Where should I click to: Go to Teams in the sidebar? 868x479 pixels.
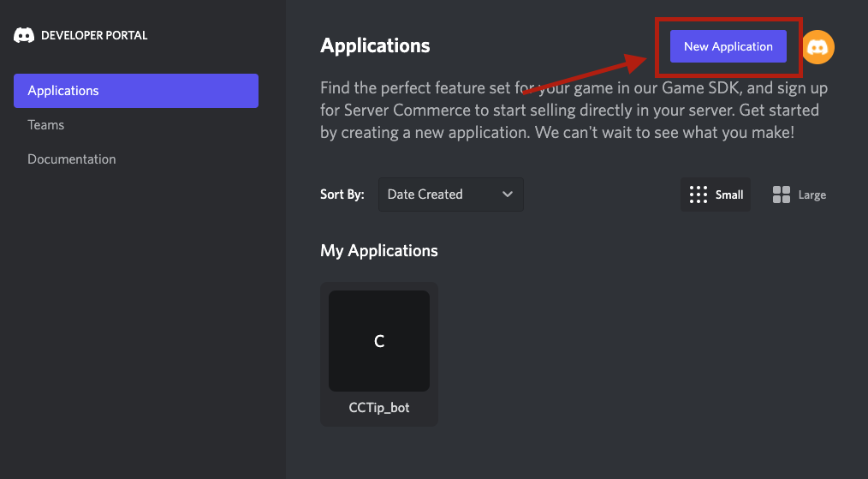(46, 125)
